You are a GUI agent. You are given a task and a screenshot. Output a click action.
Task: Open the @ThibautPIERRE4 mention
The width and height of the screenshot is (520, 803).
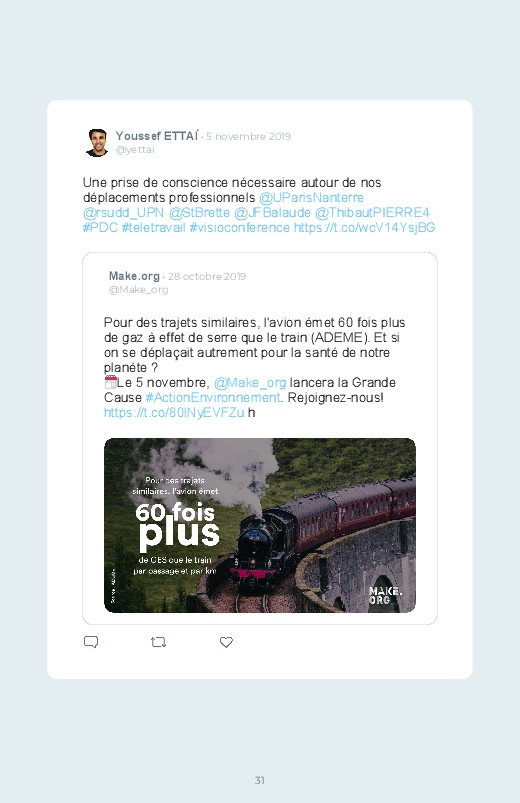[372, 213]
